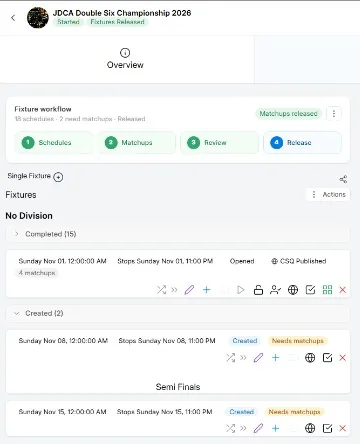Click the Fixtures Released badge
The height and width of the screenshot is (444, 360).
pyautogui.click(x=117, y=22)
